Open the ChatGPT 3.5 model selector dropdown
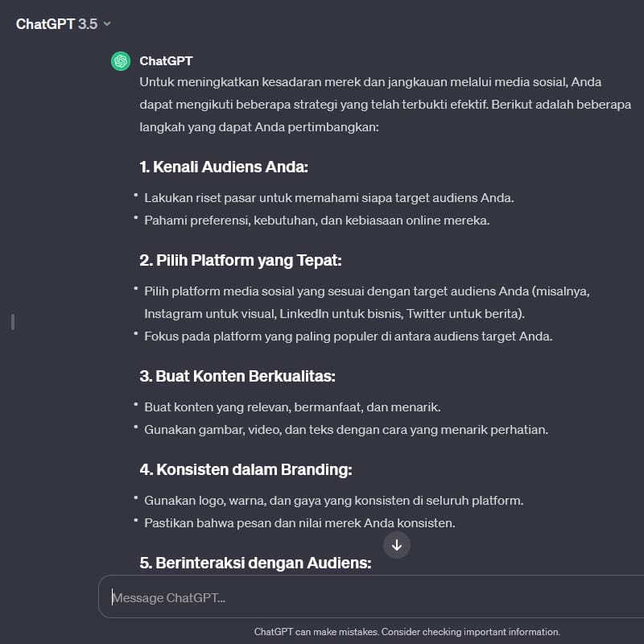Image resolution: width=644 pixels, height=644 pixels. coord(64,24)
